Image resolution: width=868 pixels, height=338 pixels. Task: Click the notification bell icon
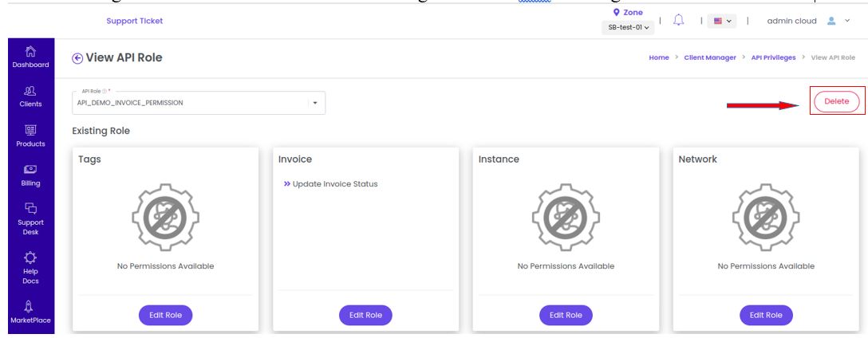678,21
